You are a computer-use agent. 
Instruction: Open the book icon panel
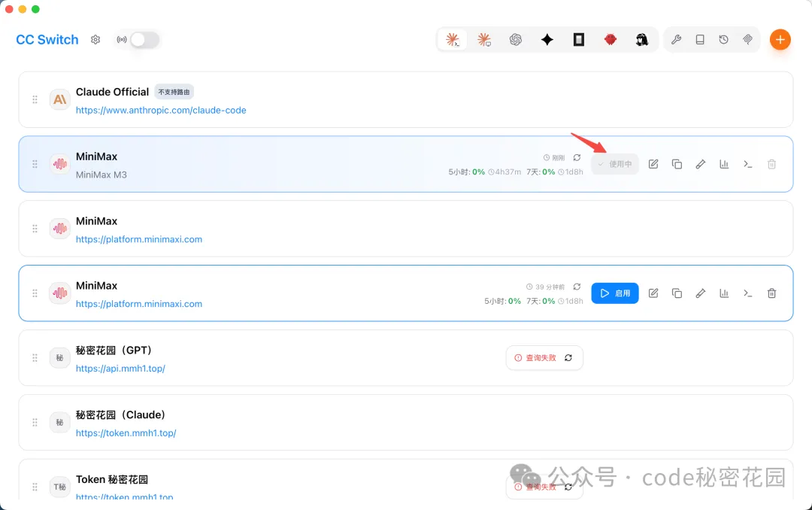pos(700,40)
